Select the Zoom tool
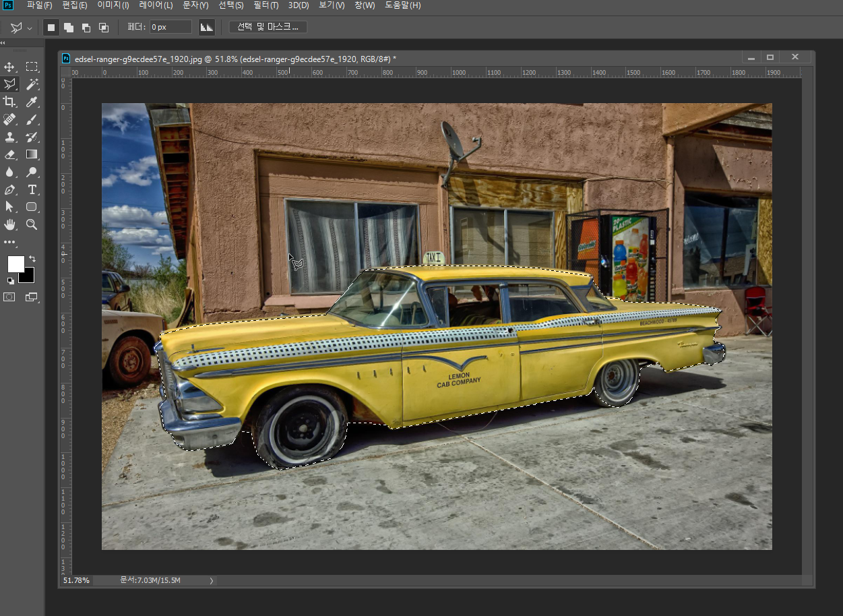This screenshot has height=616, width=843. coord(32,224)
